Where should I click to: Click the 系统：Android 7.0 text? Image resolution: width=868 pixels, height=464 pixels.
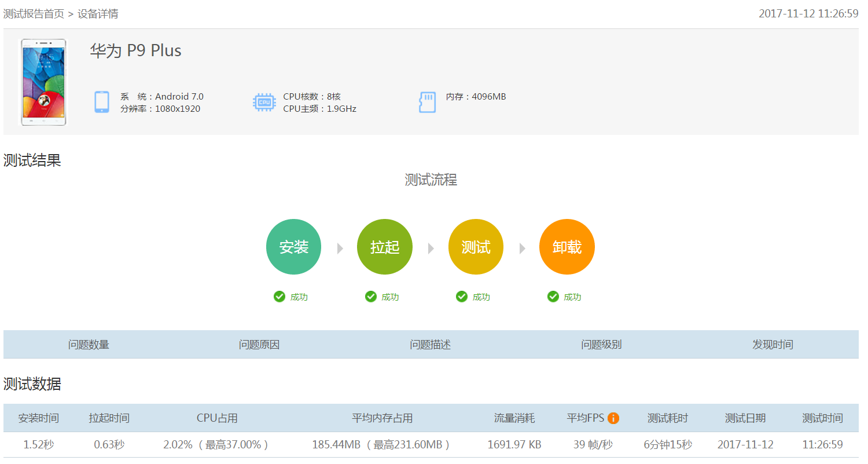point(162,97)
